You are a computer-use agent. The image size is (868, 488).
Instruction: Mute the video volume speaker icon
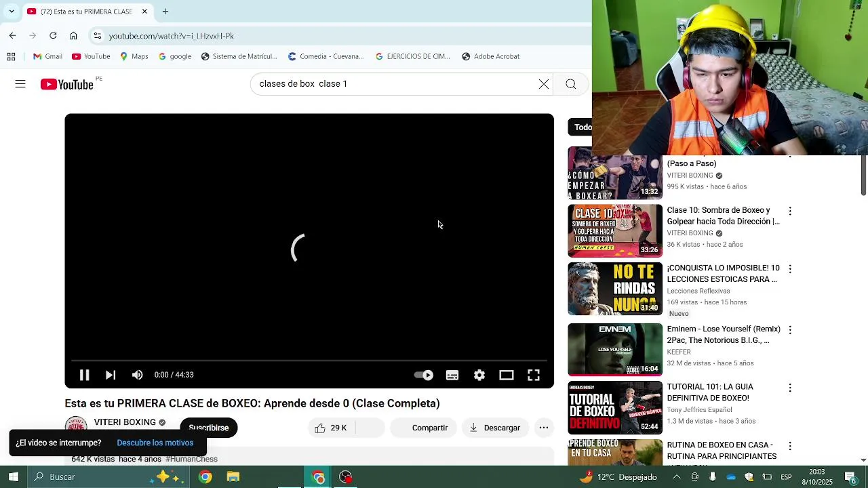tap(138, 375)
